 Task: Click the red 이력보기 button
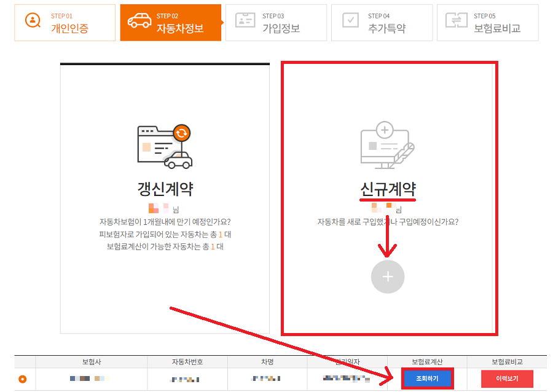(x=507, y=378)
